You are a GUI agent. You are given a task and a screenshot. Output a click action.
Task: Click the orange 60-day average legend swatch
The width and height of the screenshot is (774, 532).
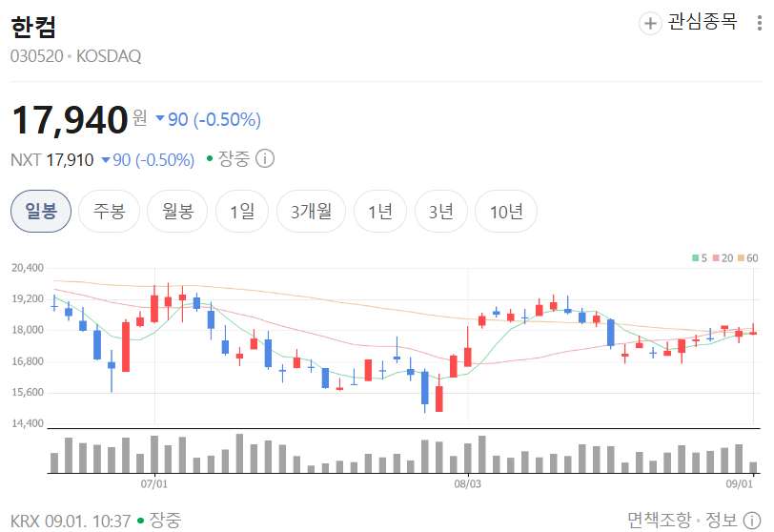click(741, 258)
